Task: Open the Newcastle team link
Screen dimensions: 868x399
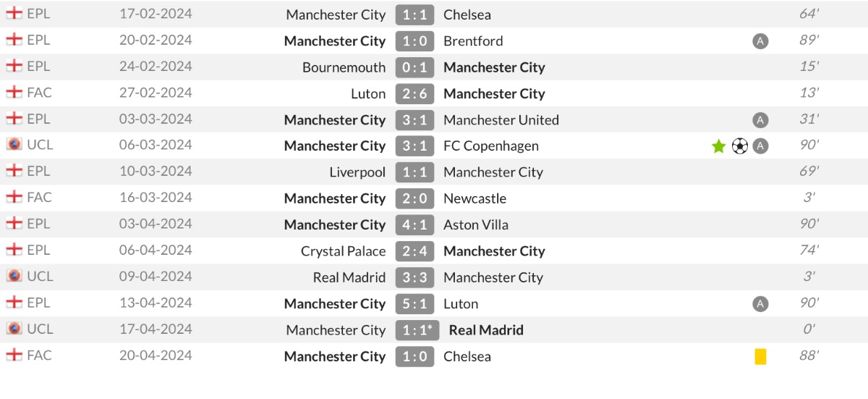Action: [x=475, y=198]
